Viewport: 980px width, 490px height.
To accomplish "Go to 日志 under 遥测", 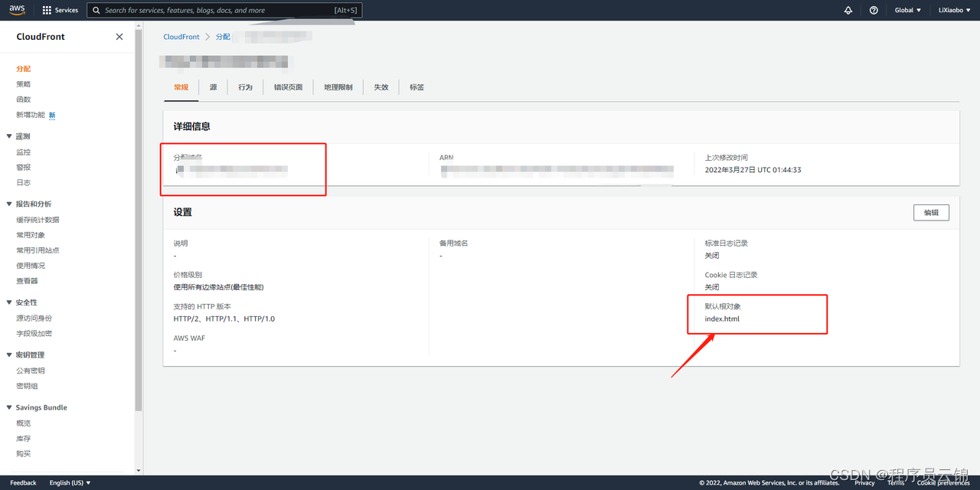I will pyautogui.click(x=24, y=183).
